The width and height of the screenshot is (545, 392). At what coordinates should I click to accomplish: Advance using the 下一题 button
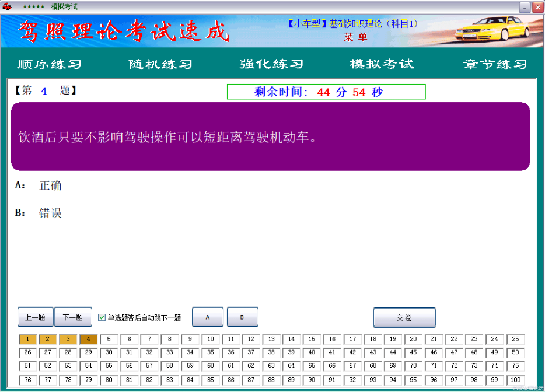72,317
